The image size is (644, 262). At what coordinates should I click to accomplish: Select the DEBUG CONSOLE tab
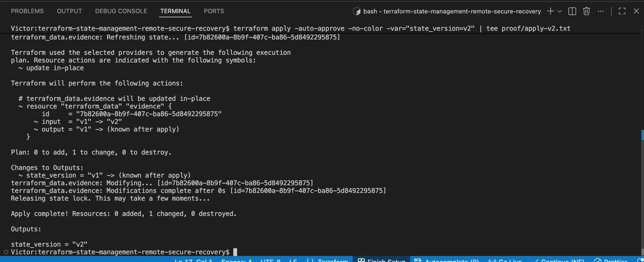[121, 11]
